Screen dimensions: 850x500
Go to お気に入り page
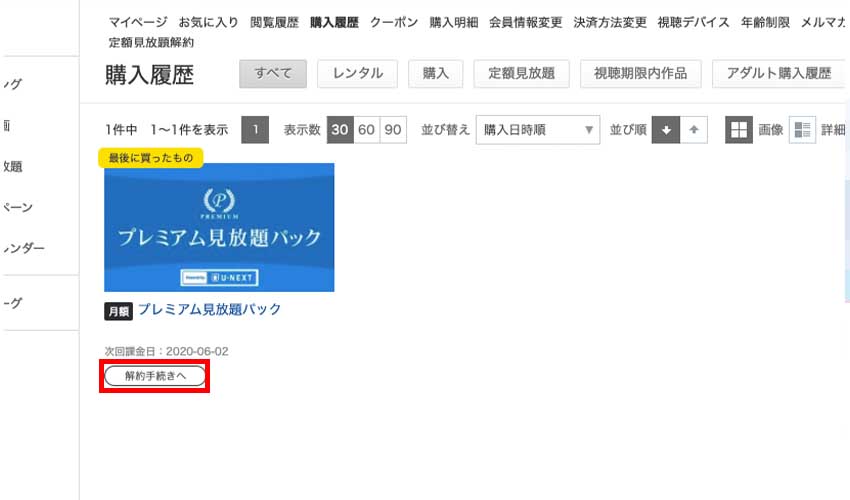209,22
